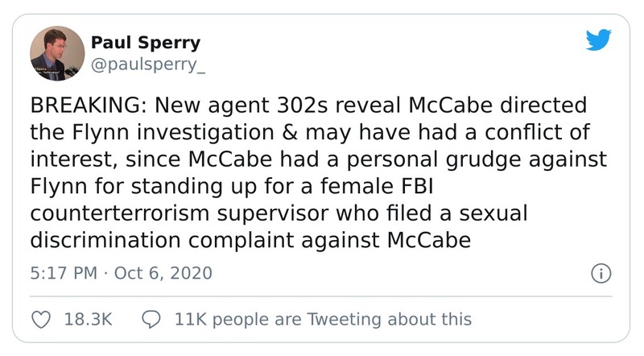Open the tweet info circle icon
The width and height of the screenshot is (644, 356).
600,272
